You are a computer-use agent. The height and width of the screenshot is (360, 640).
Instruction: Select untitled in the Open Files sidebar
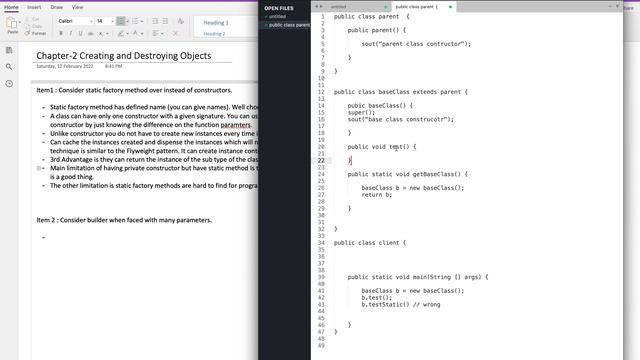pyautogui.click(x=277, y=17)
